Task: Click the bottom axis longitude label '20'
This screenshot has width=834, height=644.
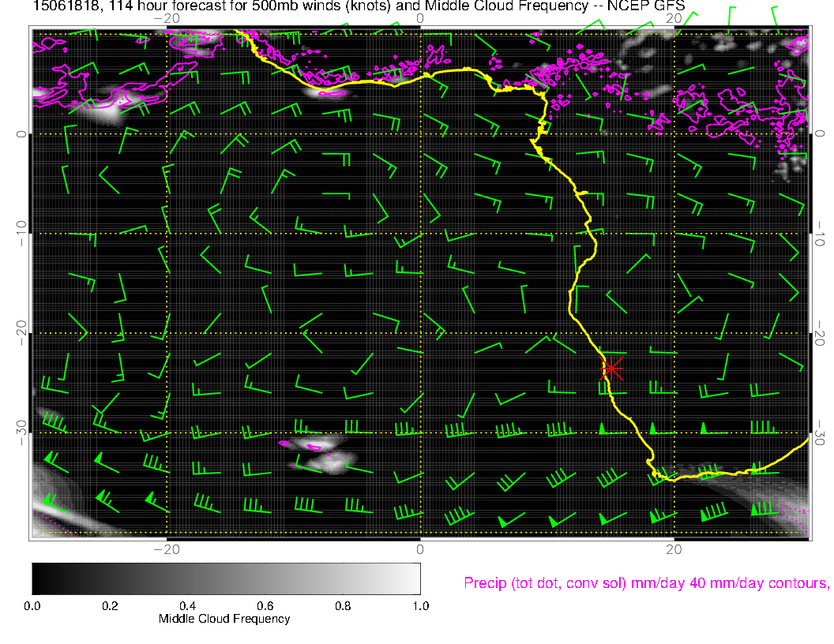Action: (674, 549)
